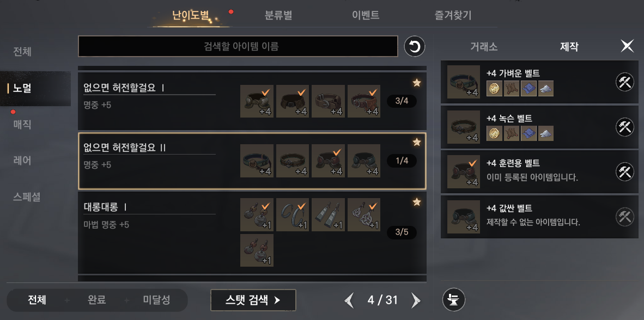644x320 pixels.
Task: Select the 매직 difficulty category
Action: pos(22,124)
